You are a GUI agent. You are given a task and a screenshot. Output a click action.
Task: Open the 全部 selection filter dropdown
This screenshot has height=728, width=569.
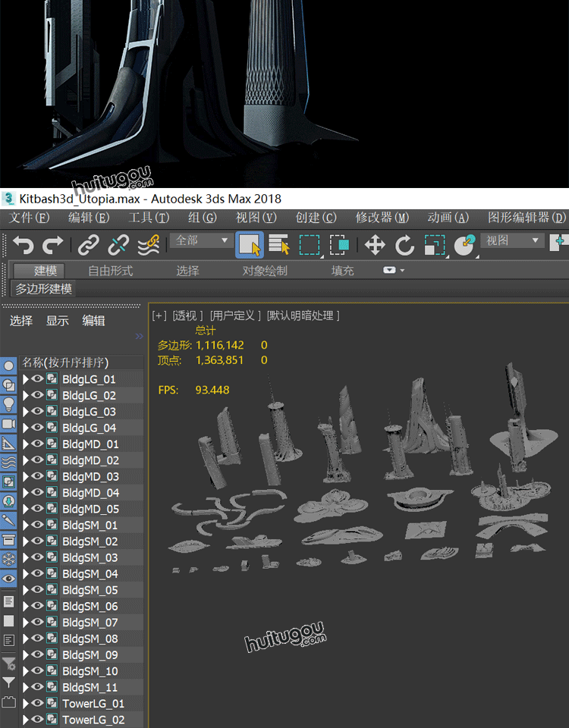pos(202,240)
